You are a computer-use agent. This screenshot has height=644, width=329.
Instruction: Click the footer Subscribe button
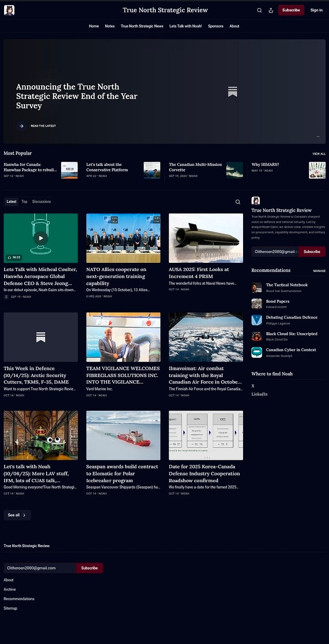[x=90, y=568]
